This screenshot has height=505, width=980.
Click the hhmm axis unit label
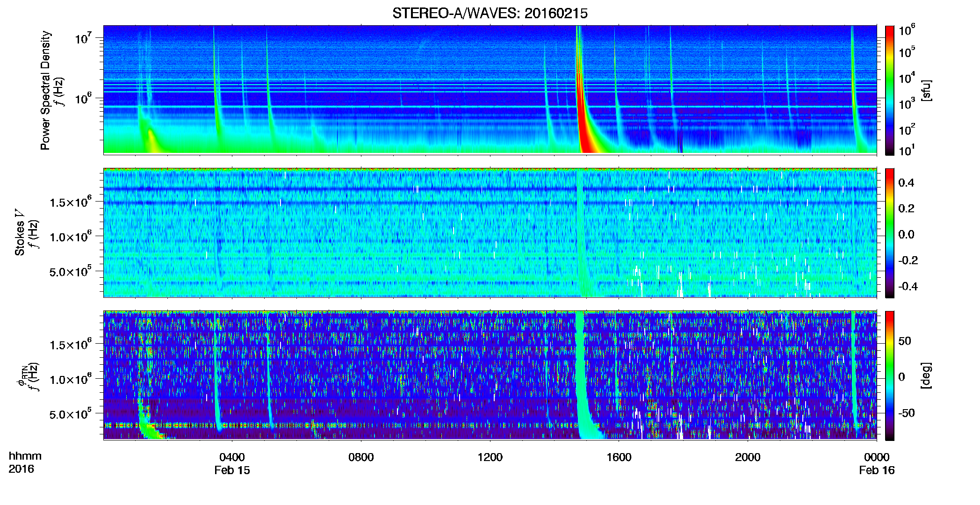point(25,456)
